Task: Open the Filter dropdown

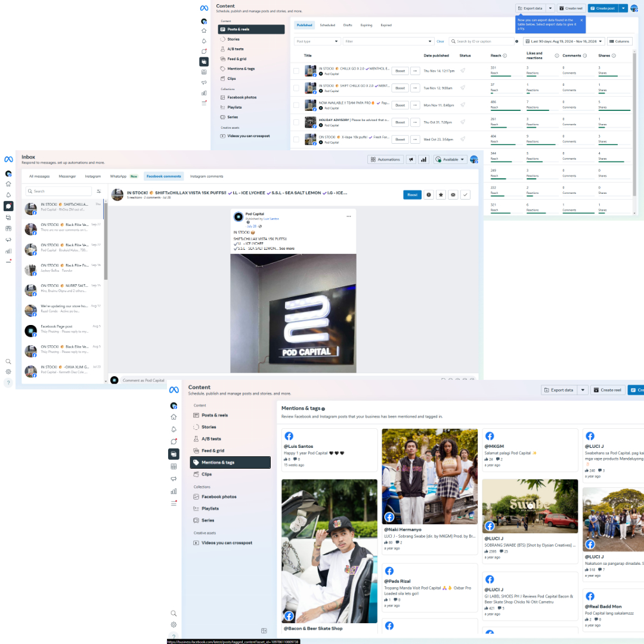Action: 389,42
